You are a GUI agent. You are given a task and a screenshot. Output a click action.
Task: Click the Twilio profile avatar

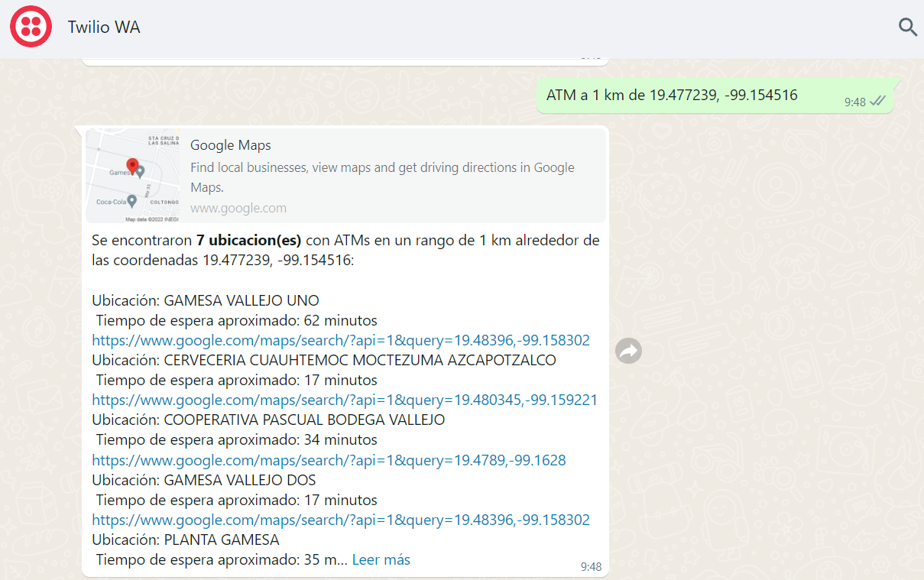(31, 26)
